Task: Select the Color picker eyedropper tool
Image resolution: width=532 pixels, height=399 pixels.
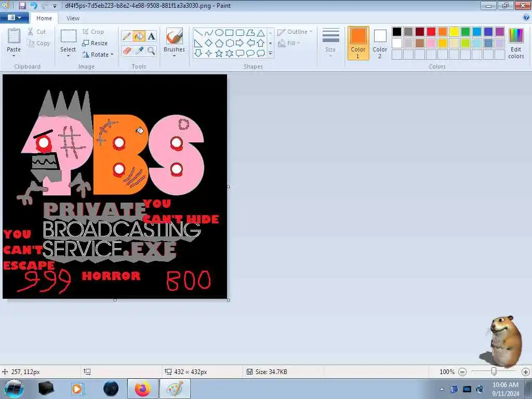Action: [x=139, y=50]
